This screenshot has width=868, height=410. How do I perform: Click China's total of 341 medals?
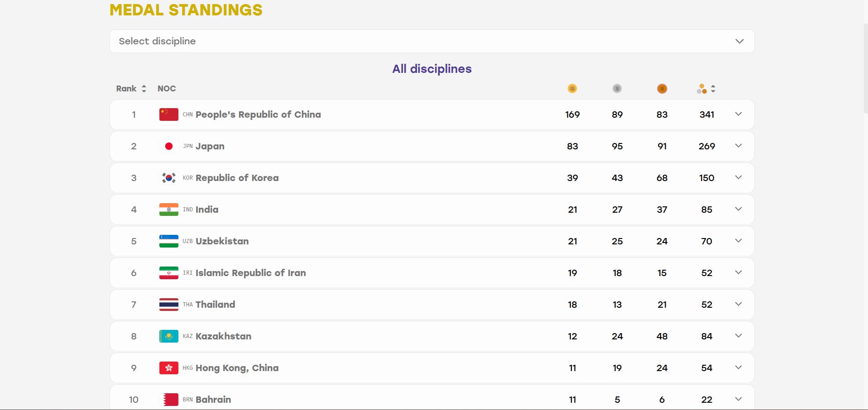(707, 114)
